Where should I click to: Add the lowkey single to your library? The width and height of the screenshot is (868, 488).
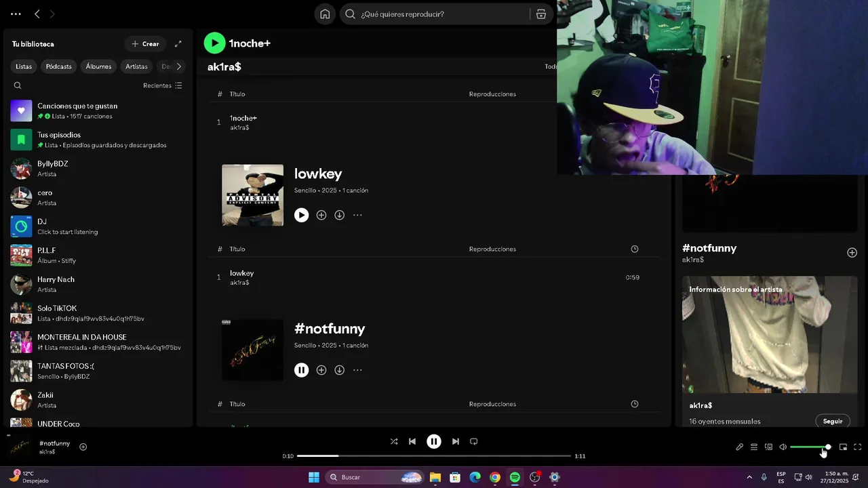[x=321, y=215]
